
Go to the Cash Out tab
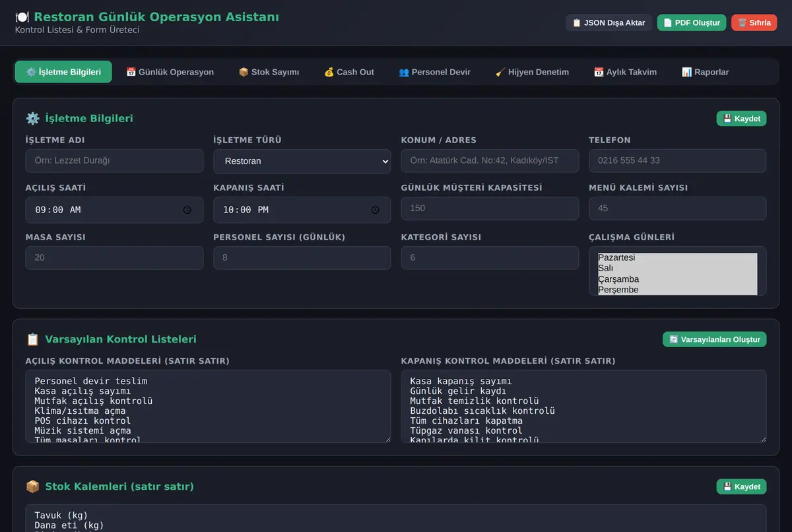tap(349, 72)
